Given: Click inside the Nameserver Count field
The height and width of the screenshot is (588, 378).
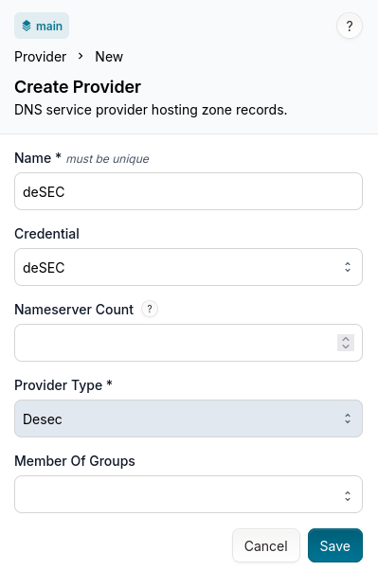Looking at the screenshot, I should click(189, 343).
